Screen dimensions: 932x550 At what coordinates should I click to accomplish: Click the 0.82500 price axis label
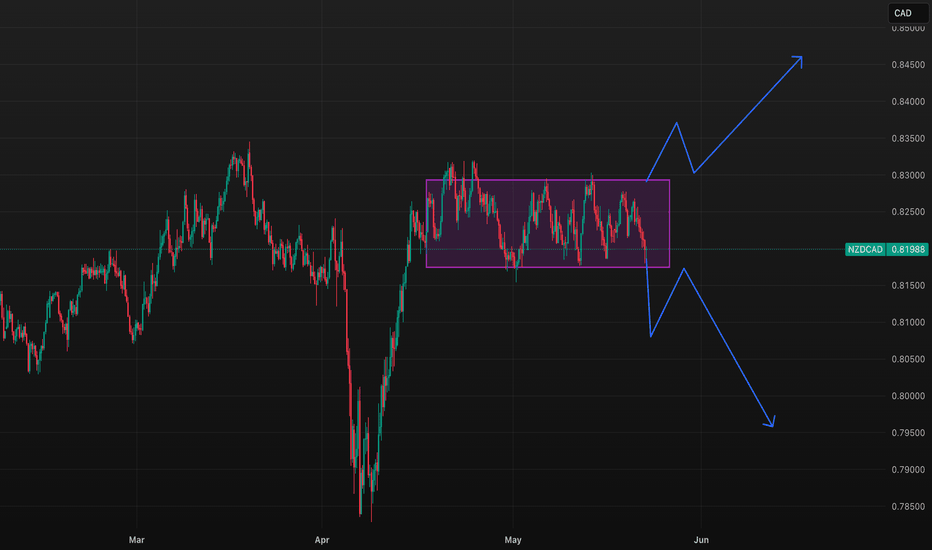[908, 212]
